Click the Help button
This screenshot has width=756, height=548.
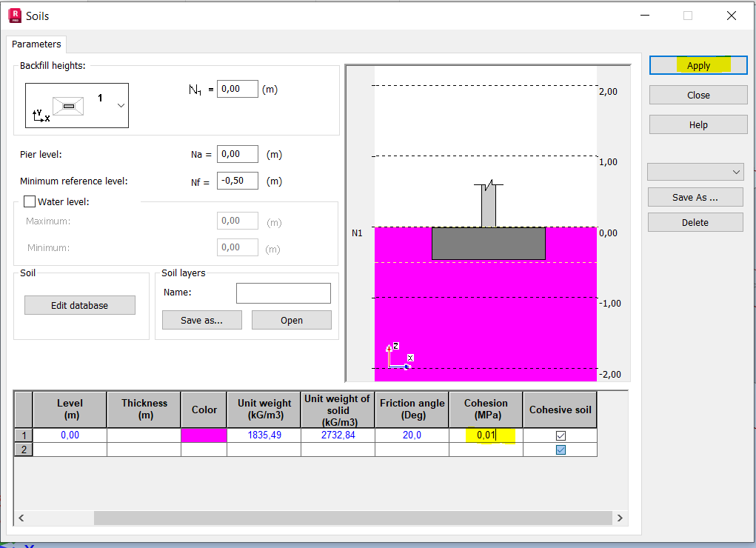tap(697, 124)
